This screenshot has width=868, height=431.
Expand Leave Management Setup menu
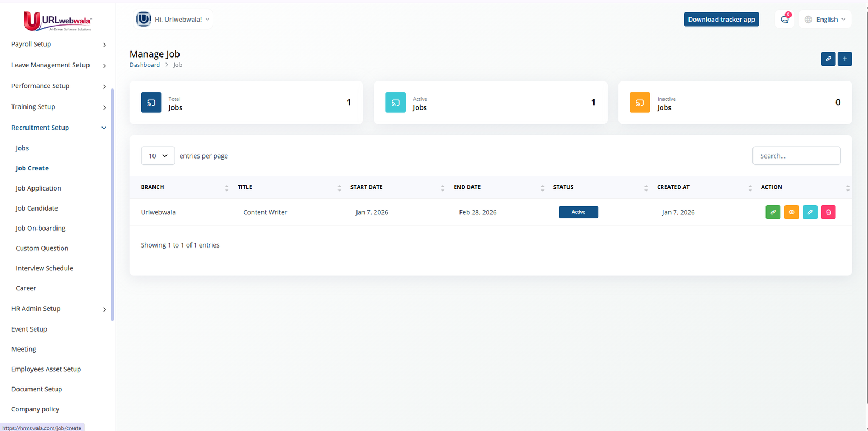coord(58,65)
